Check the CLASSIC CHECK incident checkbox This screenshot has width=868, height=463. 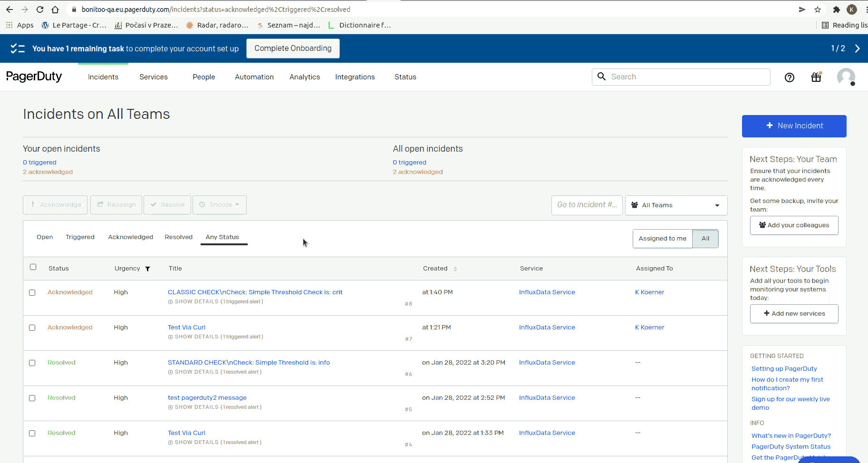(32, 293)
